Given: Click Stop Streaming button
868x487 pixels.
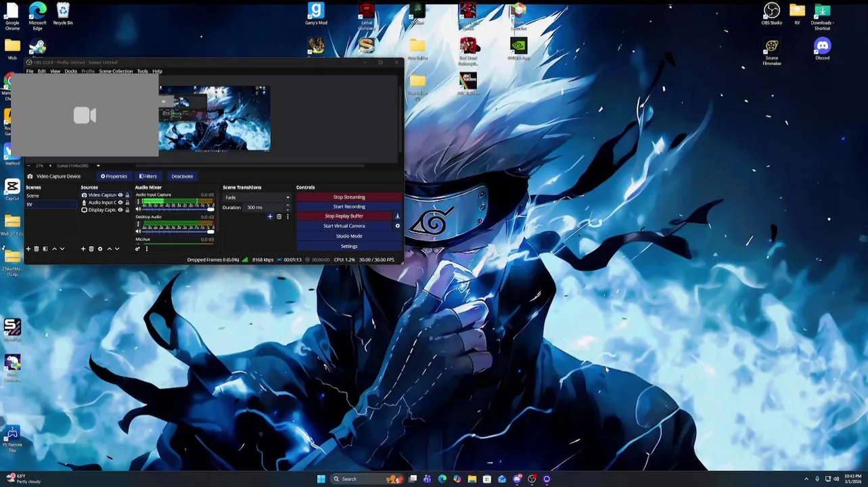Looking at the screenshot, I should [x=349, y=197].
